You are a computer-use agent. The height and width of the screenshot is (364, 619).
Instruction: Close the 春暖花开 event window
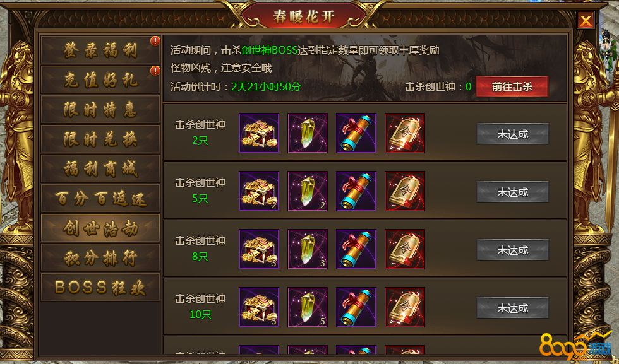[586, 20]
